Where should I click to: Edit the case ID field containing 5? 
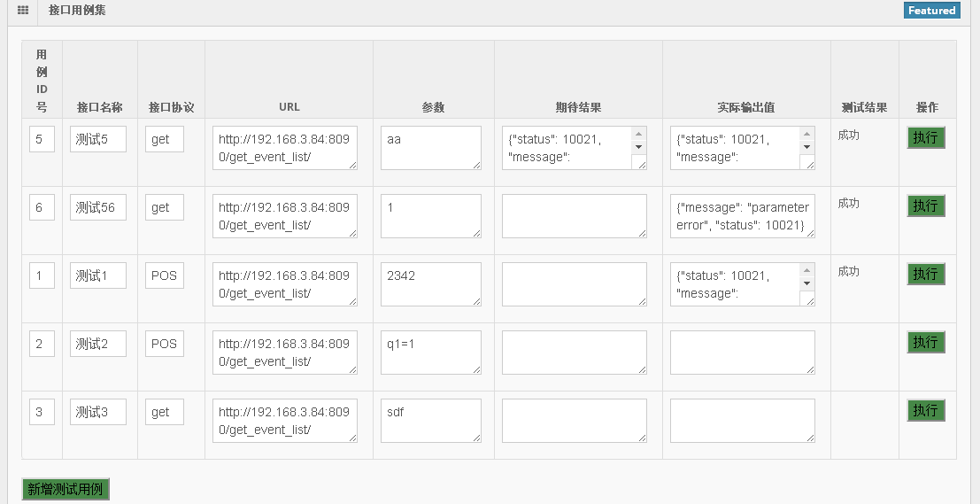point(42,139)
